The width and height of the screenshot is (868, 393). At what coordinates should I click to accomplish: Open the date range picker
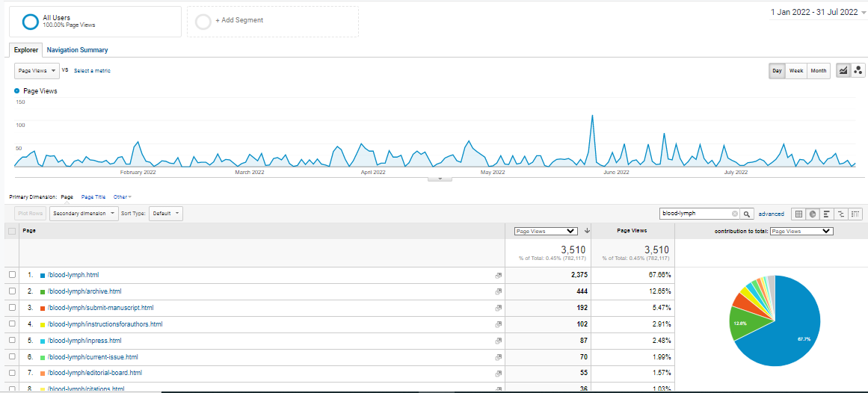[818, 12]
